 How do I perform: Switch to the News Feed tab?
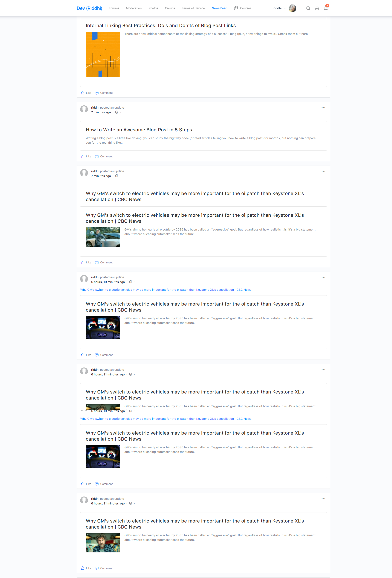pos(219,8)
